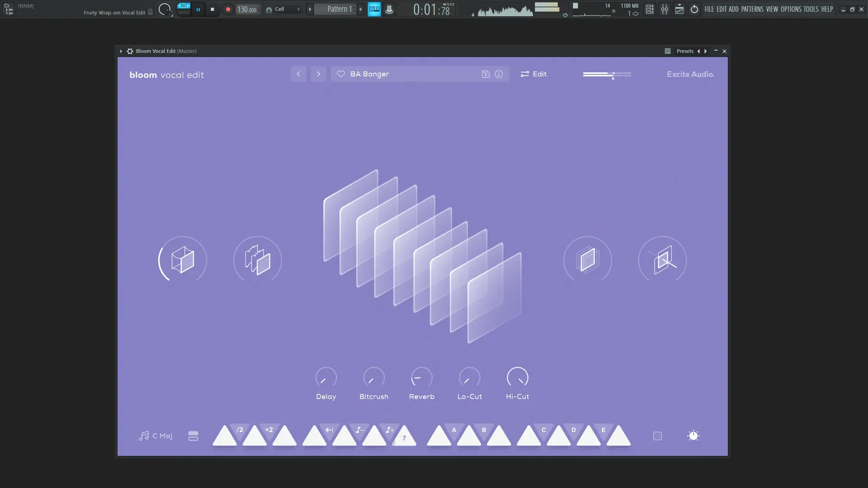Favorite the BA Banger preset with heart
This screenshot has width=868, height=488.
pos(341,74)
